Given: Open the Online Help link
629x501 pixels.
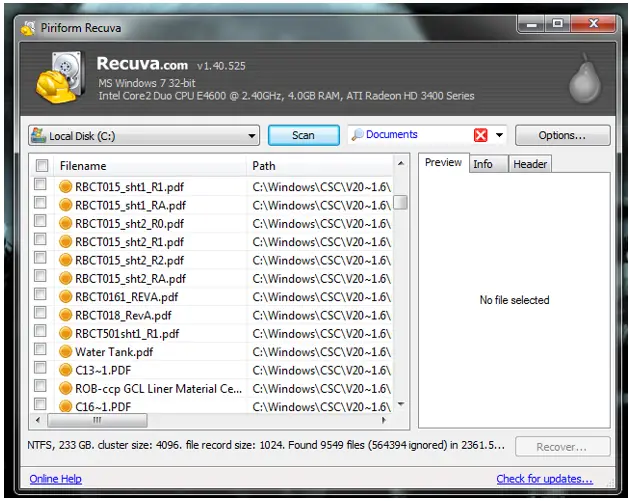Looking at the screenshot, I should [55, 479].
